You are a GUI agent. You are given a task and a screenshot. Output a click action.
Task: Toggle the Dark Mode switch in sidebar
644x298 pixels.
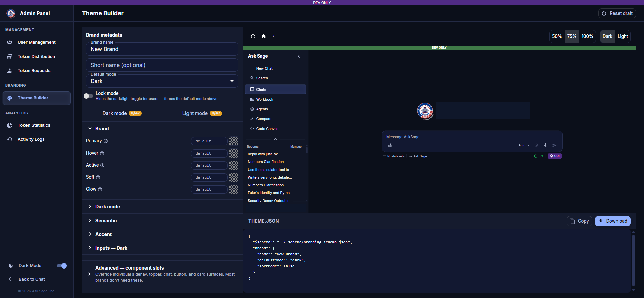click(62, 266)
